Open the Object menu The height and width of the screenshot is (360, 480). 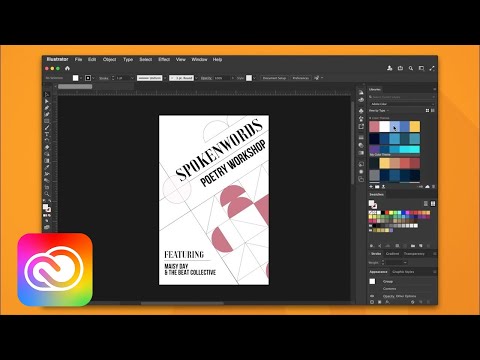(109, 59)
